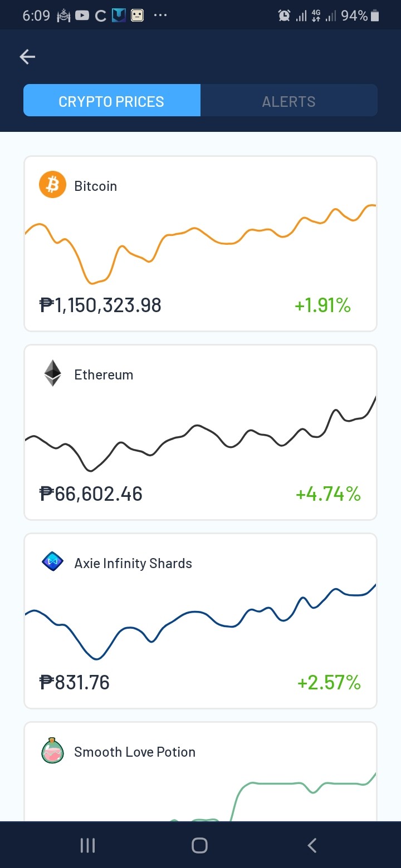The height and width of the screenshot is (868, 401).
Task: Tap the orange Bitcoin price chart line
Action: [200, 244]
